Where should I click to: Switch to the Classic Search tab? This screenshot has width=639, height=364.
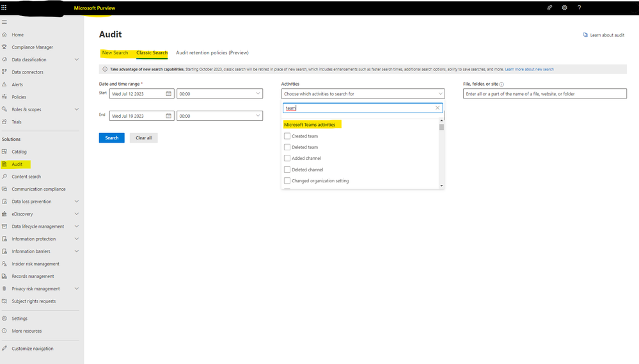coord(152,52)
